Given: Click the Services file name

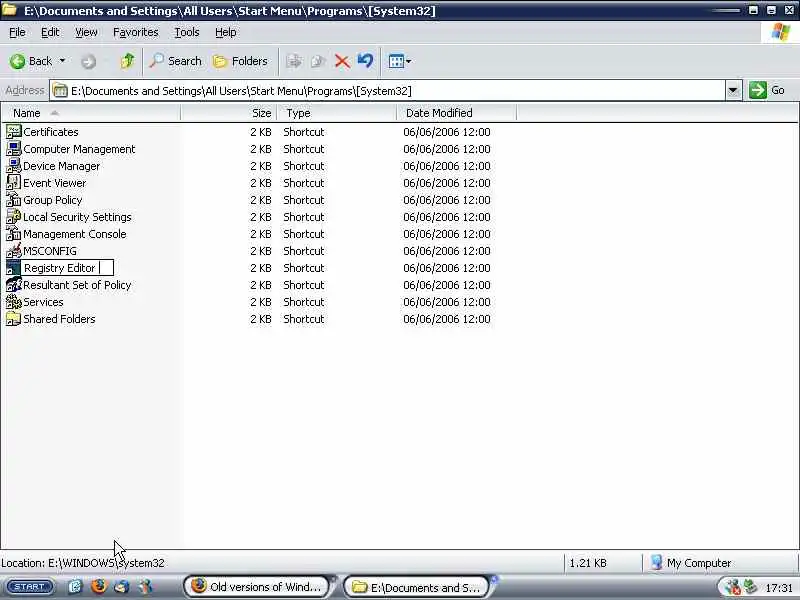Looking at the screenshot, I should click(x=43, y=302).
